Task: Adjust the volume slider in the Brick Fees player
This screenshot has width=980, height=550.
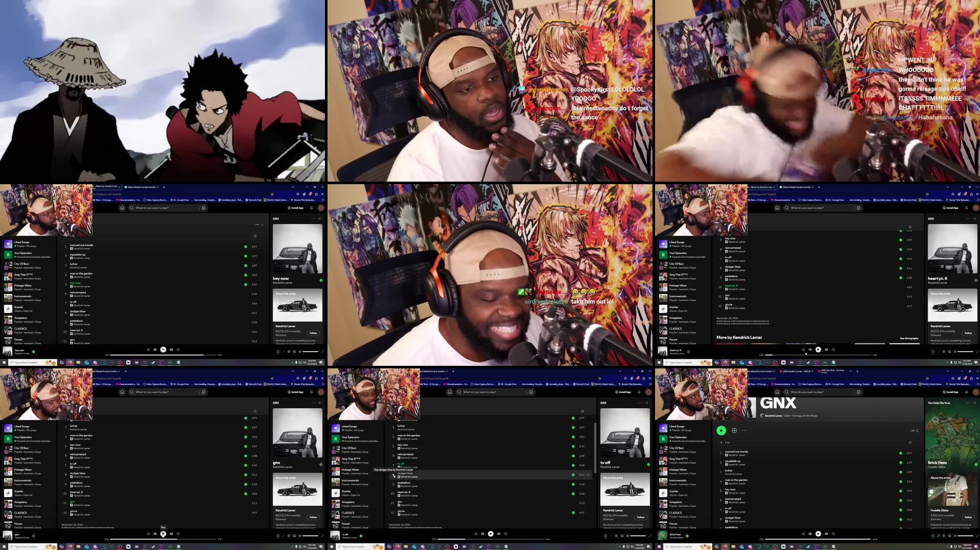Action: (965, 536)
